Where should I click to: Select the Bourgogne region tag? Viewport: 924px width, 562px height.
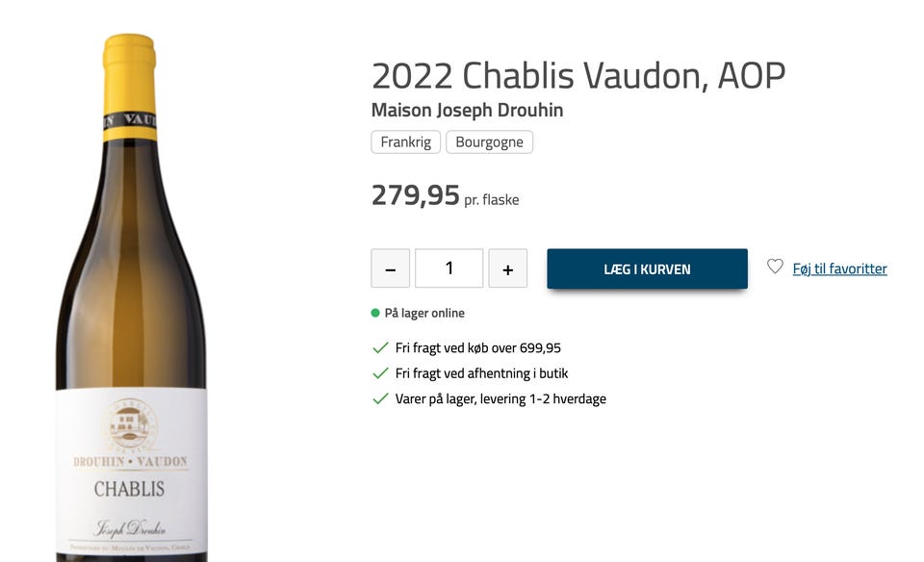tap(489, 142)
